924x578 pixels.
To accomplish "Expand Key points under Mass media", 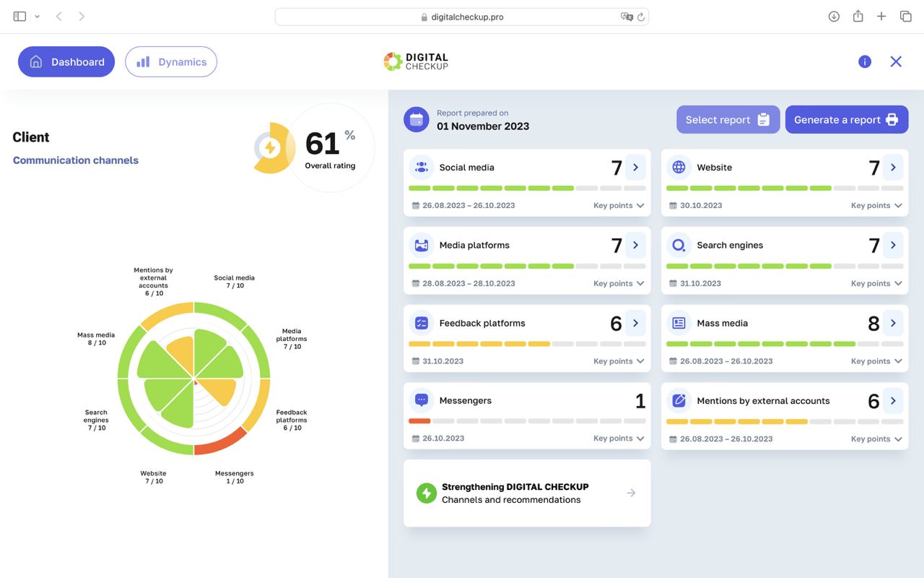I will coord(876,361).
